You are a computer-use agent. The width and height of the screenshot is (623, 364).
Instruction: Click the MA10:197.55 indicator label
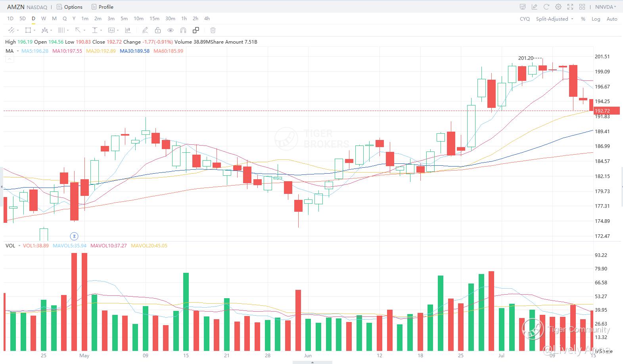[67, 51]
